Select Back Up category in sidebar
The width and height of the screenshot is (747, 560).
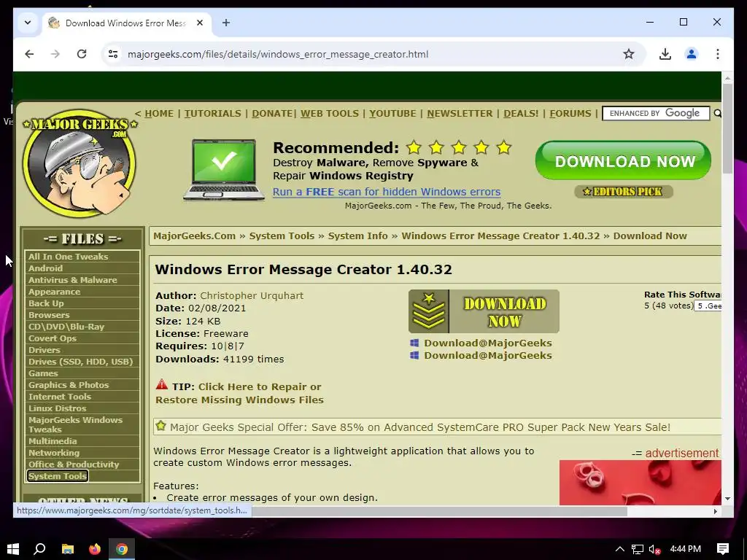point(46,303)
